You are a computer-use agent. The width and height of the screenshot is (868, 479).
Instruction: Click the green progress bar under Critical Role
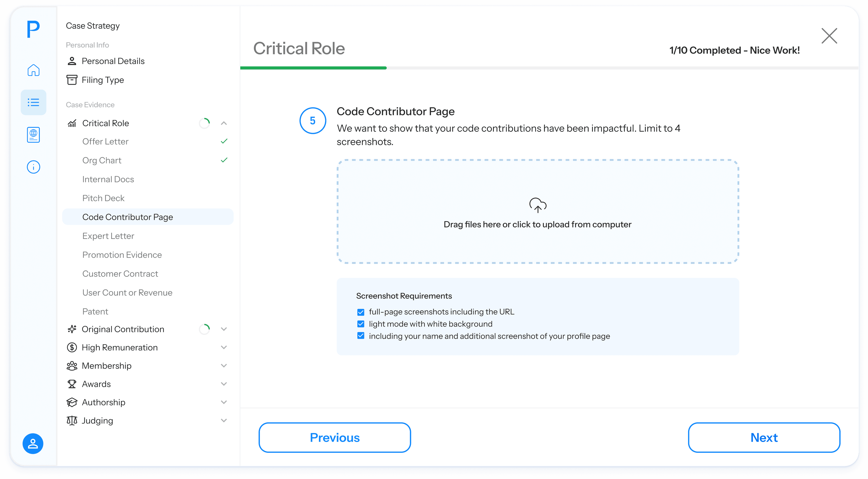(313, 68)
